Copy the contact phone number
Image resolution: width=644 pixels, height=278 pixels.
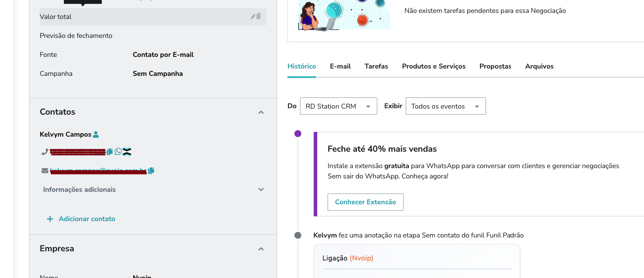click(110, 152)
